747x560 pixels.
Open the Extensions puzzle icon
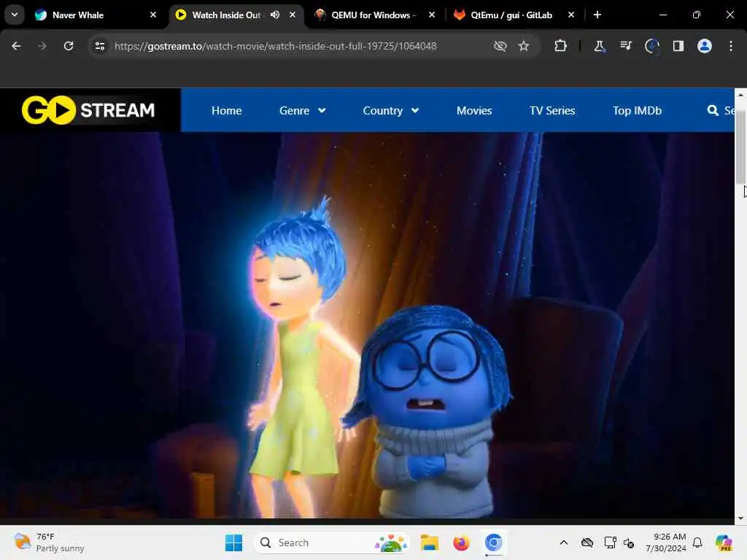pos(561,46)
